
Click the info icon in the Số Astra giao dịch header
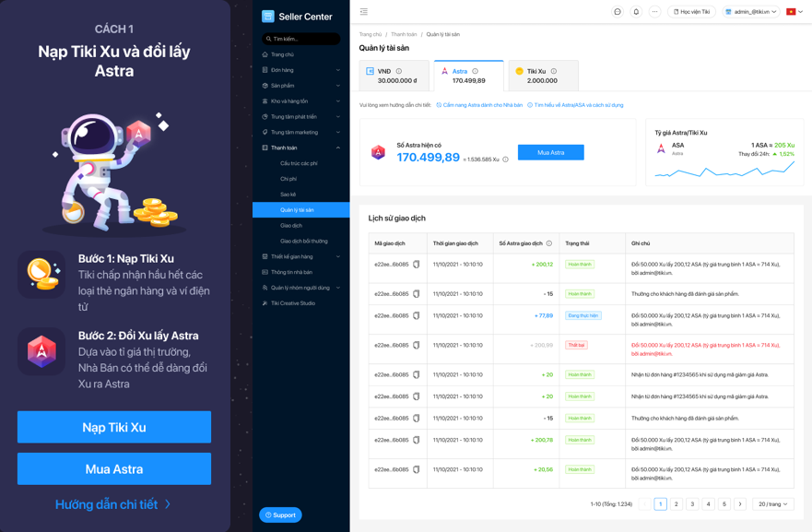549,243
